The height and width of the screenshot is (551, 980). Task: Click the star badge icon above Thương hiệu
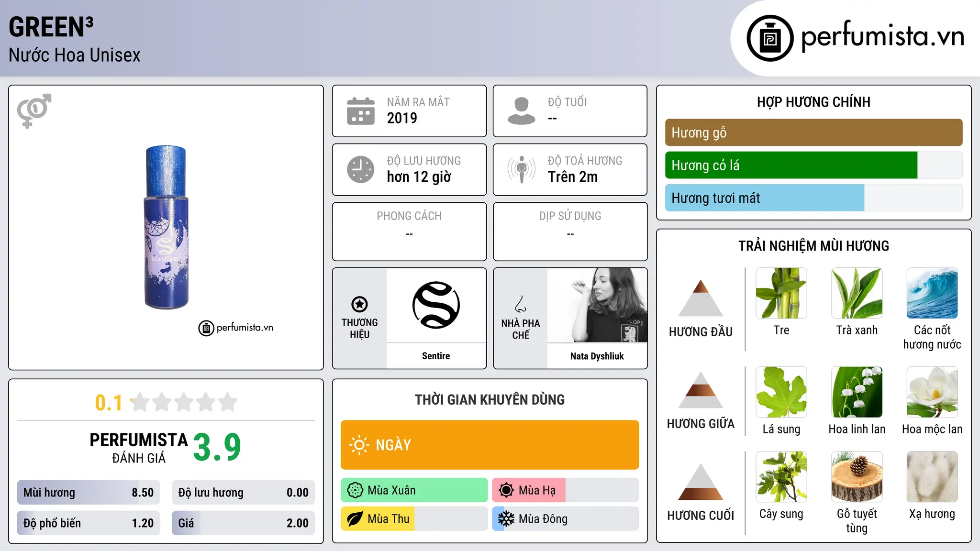click(x=359, y=304)
